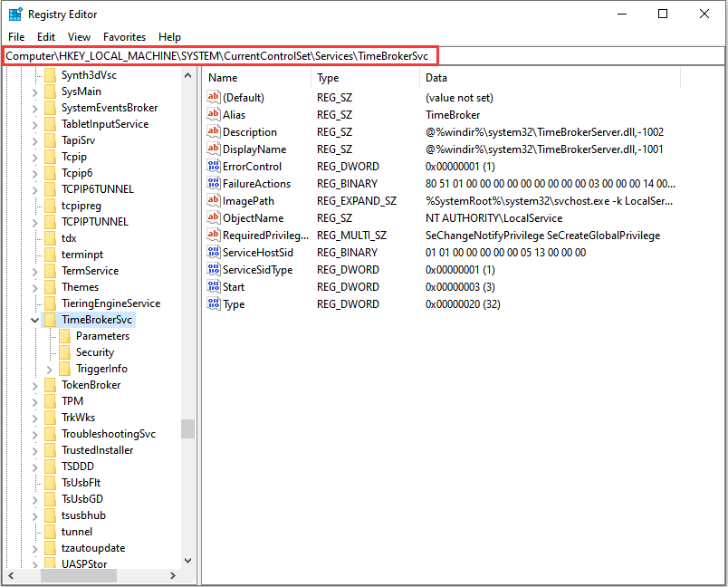The width and height of the screenshot is (728, 587).
Task: Click the Tcpip key folder icon
Action: pos(50,157)
